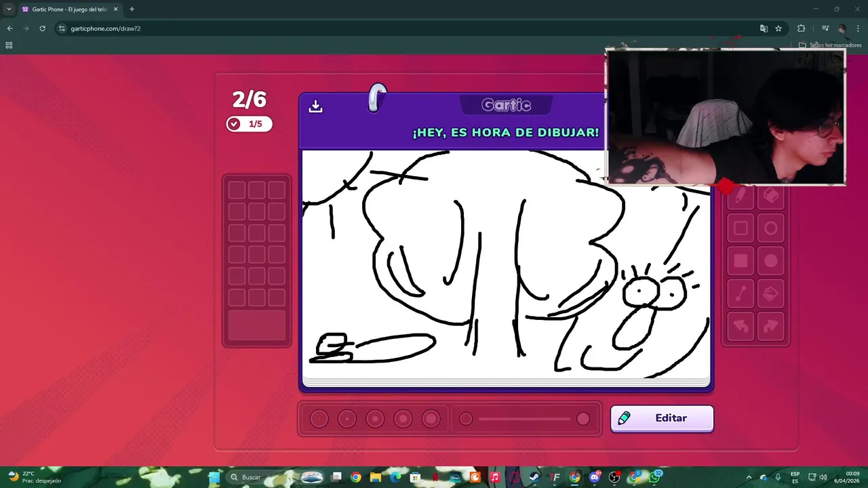Select the eraser tool
This screenshot has width=868, height=488.
[x=771, y=196]
